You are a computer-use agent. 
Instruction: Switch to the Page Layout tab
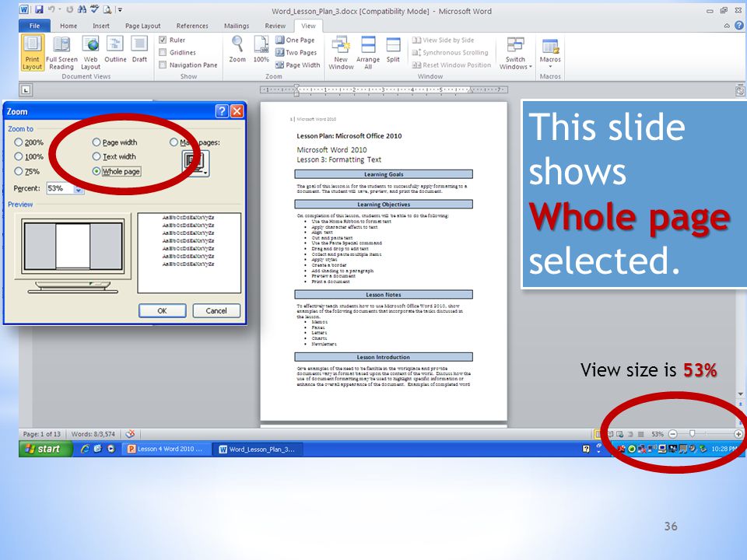tap(143, 26)
